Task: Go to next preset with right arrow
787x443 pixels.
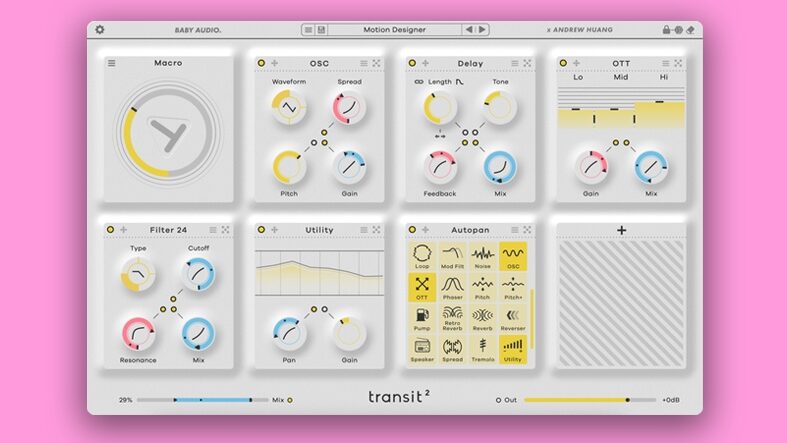Action: [x=481, y=30]
